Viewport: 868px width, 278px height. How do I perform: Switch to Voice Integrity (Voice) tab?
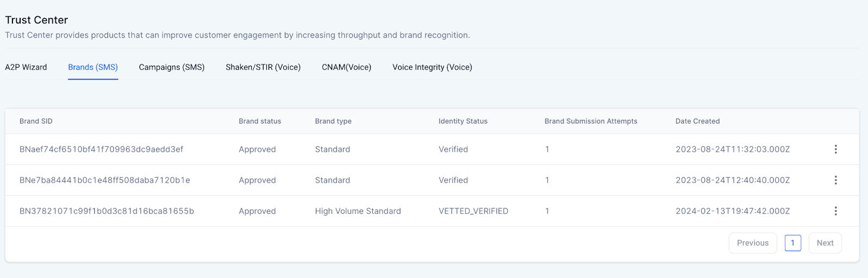432,67
